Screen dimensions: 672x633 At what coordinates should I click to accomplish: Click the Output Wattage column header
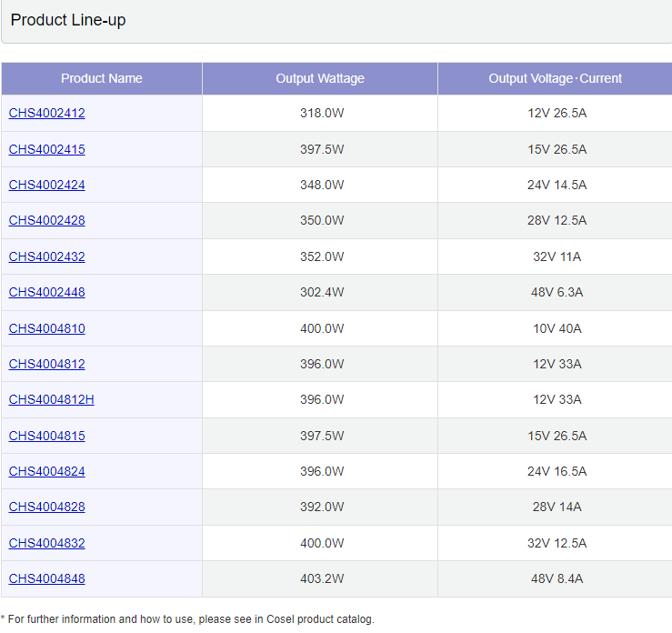click(320, 78)
